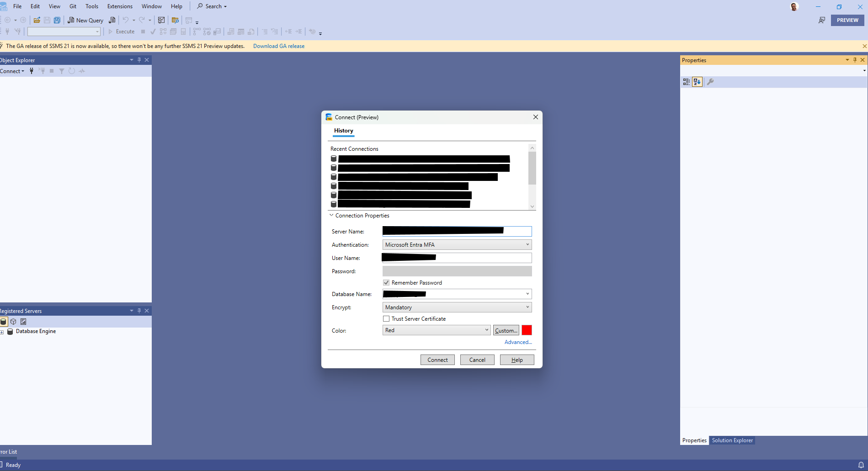Switch to the Solution Explorer tab
The image size is (868, 471).
pos(732,440)
